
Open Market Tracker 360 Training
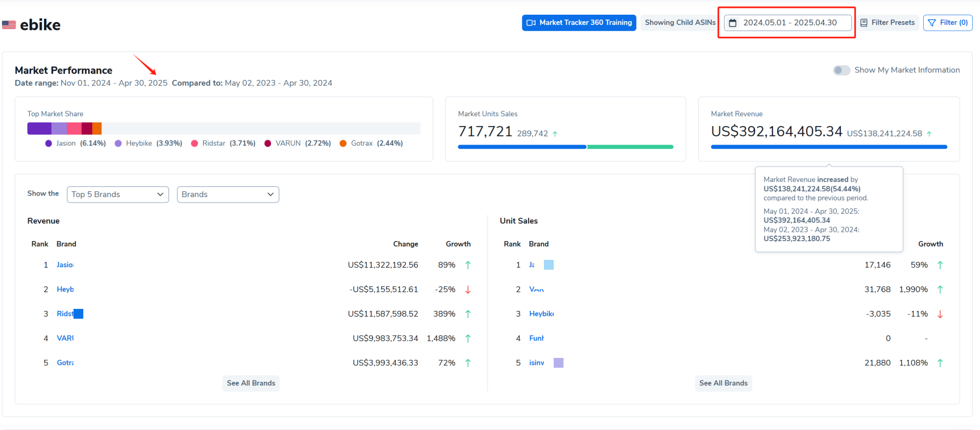(579, 23)
